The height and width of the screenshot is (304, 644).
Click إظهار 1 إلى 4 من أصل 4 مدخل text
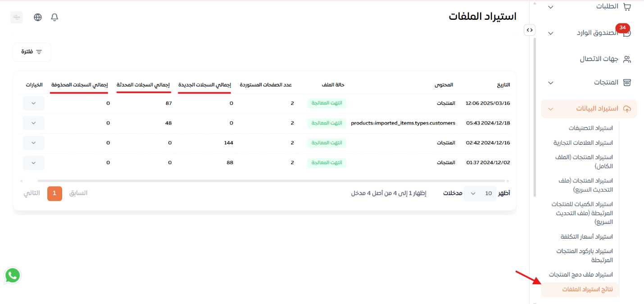coord(389,193)
